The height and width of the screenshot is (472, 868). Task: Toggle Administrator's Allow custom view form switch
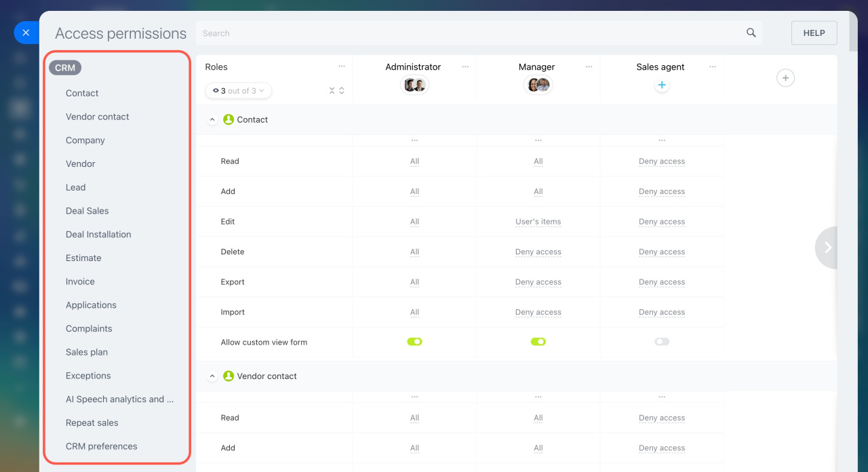click(x=414, y=342)
